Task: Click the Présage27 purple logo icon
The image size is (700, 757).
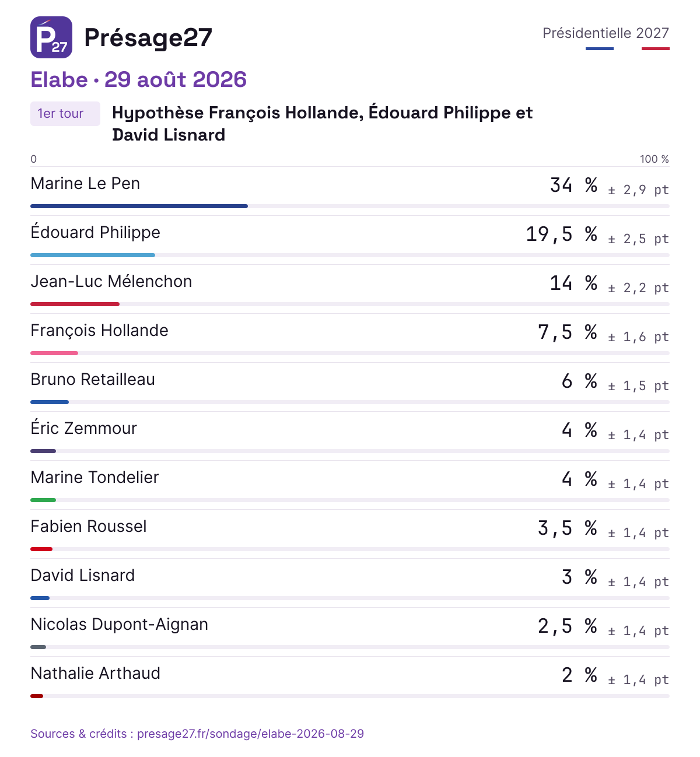Action: click(51, 37)
